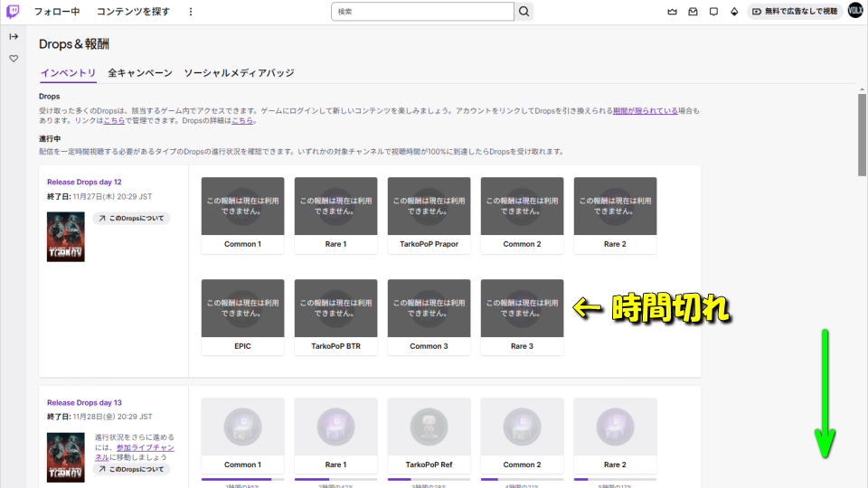Open followed channels heart icon
Image resolution: width=868 pixels, height=488 pixels.
(14, 59)
